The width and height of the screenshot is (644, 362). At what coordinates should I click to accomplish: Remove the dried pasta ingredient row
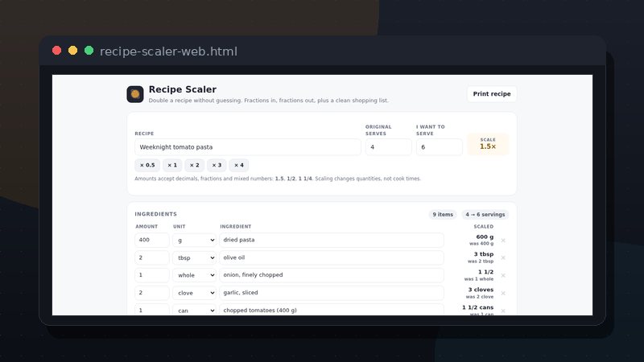click(503, 241)
